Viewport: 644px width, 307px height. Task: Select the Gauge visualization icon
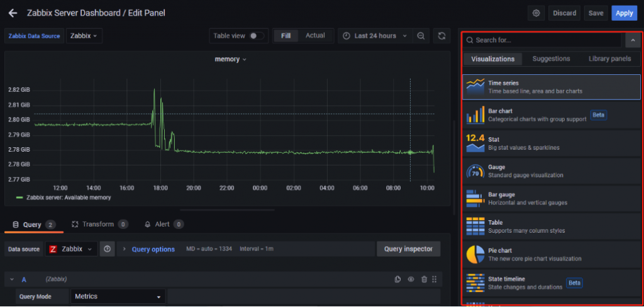pyautogui.click(x=475, y=171)
